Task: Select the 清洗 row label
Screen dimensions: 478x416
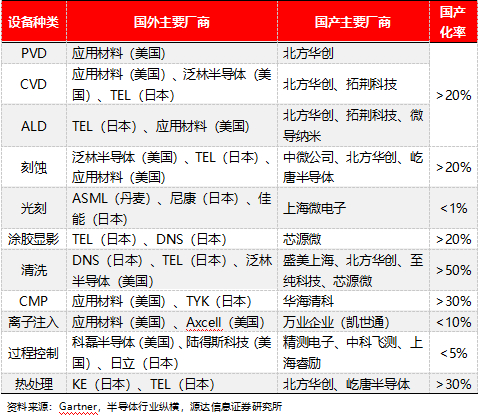Action: 34,270
